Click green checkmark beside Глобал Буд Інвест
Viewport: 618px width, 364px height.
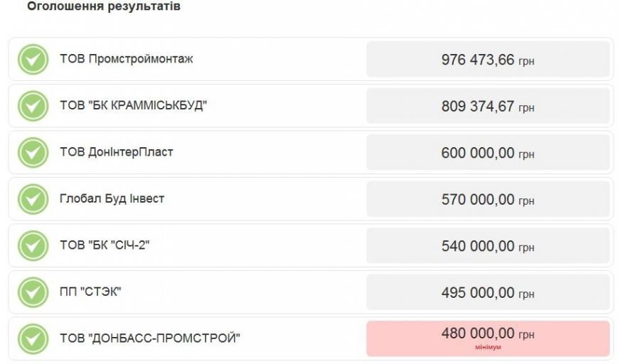(x=33, y=199)
